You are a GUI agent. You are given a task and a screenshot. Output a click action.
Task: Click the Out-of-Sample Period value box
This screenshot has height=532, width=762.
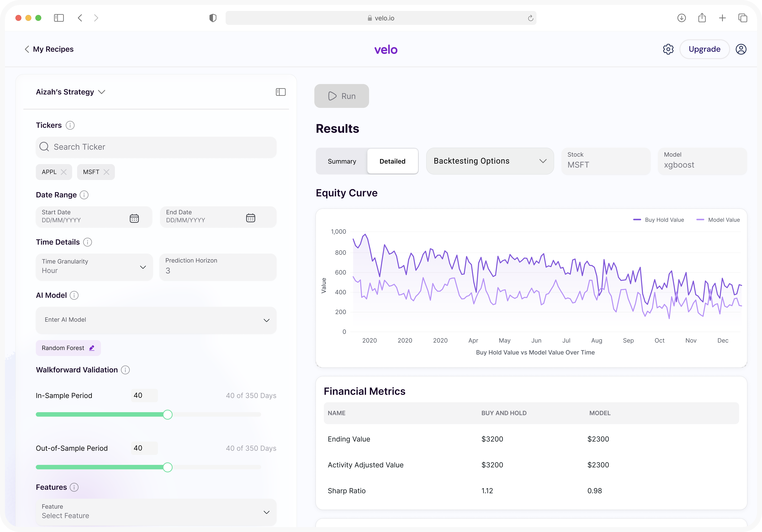coord(144,448)
